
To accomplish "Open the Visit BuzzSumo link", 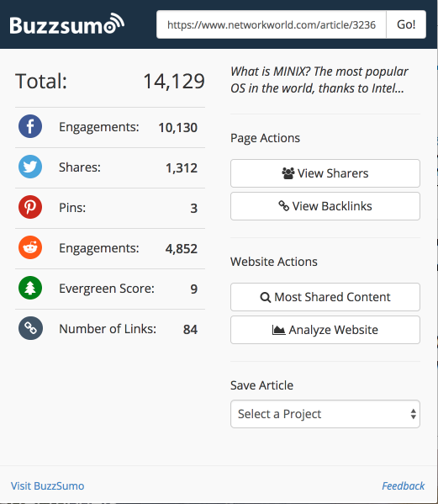I will (48, 486).
